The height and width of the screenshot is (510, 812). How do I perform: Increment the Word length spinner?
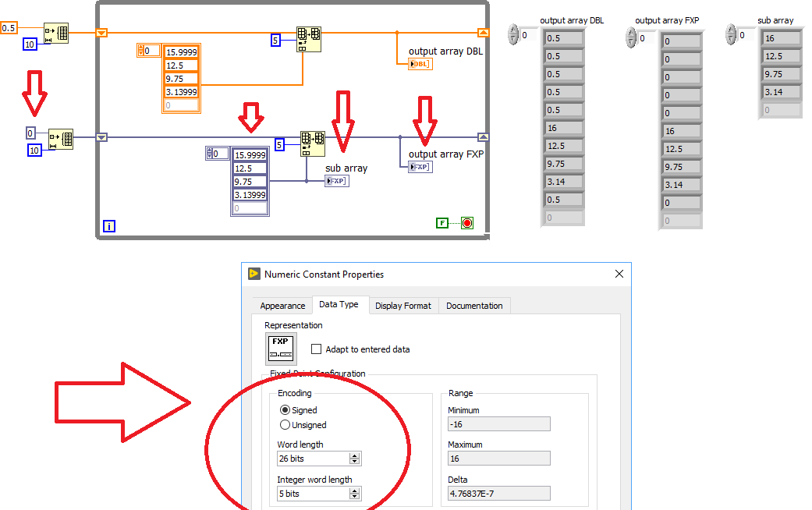354,455
